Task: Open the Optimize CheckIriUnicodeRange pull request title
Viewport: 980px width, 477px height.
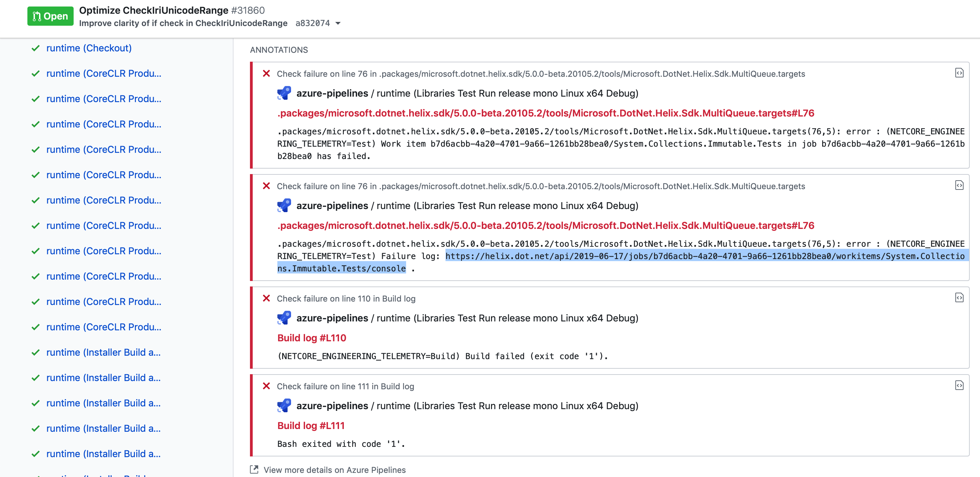Action: tap(153, 10)
